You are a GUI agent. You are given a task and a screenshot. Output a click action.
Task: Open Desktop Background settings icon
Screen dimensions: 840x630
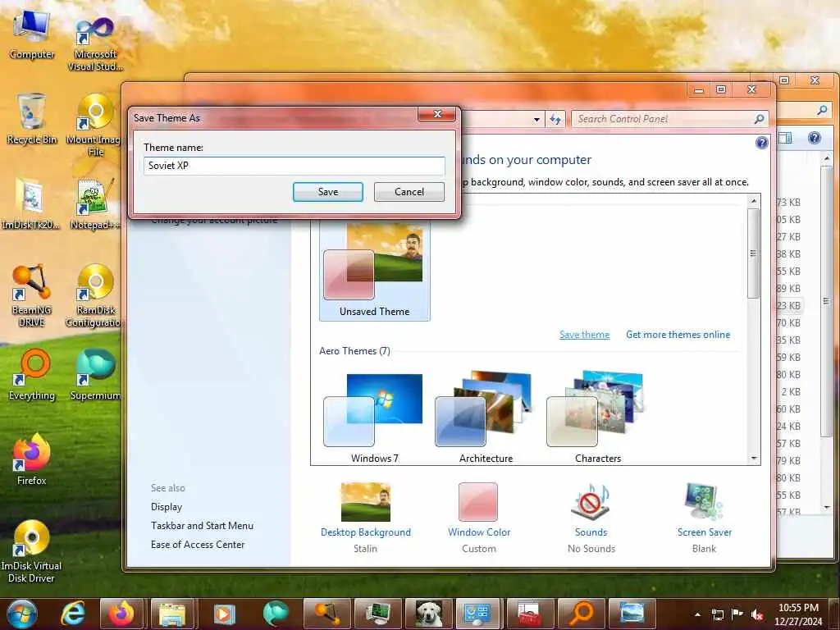tap(366, 502)
